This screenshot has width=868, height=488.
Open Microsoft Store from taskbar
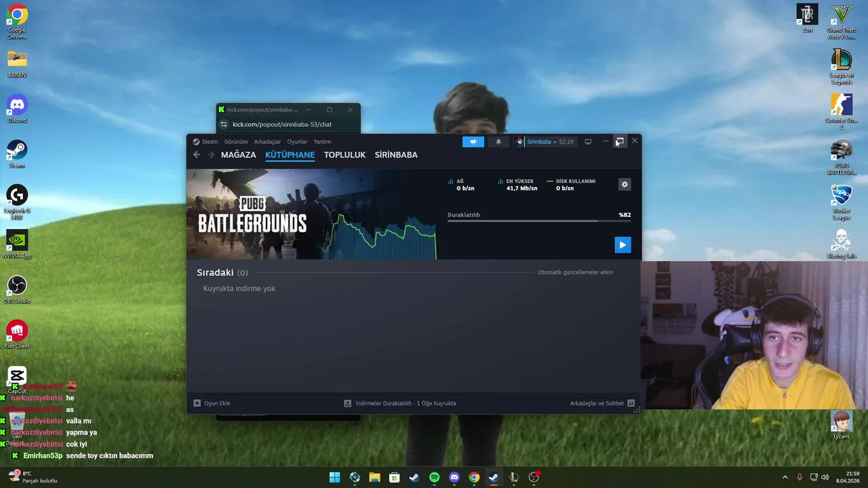[x=394, y=477]
